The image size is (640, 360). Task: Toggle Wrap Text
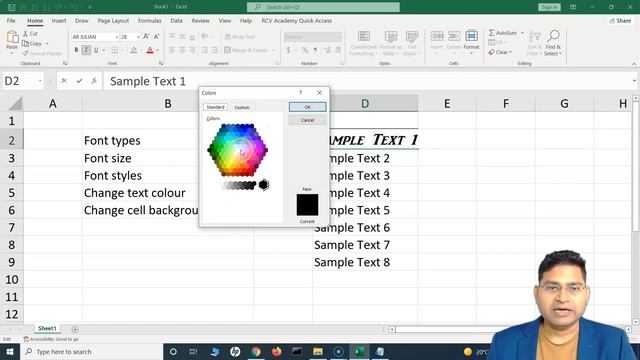pyautogui.click(x=240, y=37)
